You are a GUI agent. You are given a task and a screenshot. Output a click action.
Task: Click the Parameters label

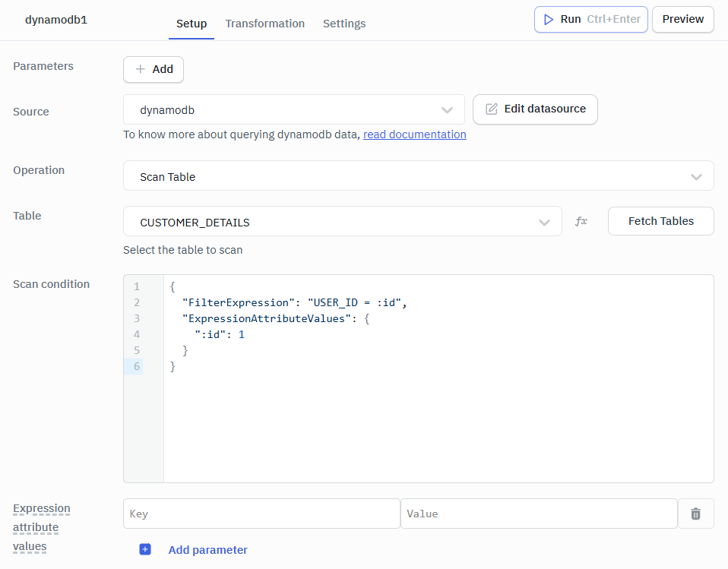pyautogui.click(x=43, y=66)
